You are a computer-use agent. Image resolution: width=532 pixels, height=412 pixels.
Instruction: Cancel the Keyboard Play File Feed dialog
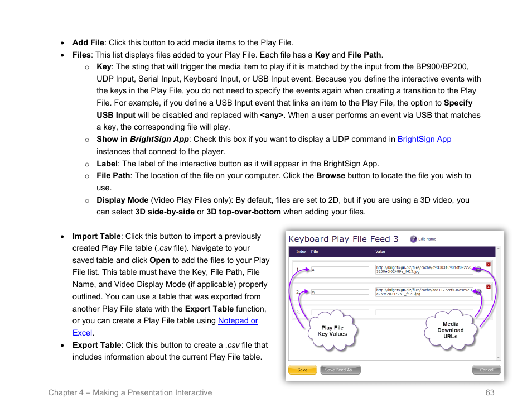click(486, 370)
